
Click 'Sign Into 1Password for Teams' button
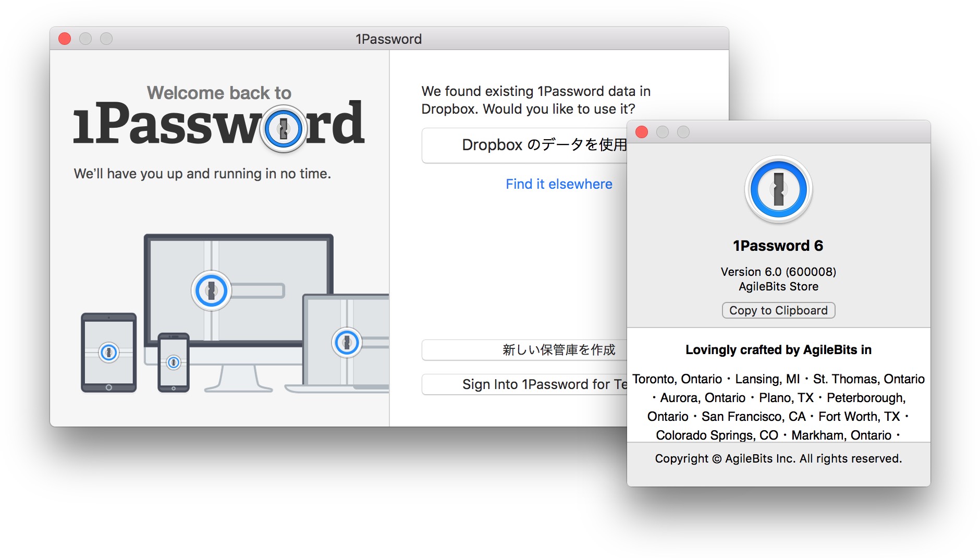coord(524,384)
